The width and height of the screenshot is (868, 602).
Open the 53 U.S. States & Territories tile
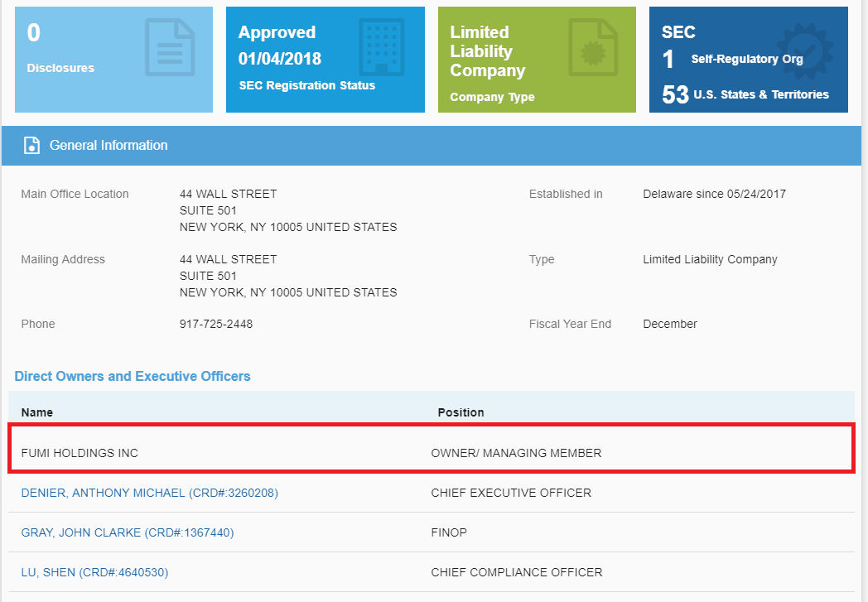(x=745, y=94)
